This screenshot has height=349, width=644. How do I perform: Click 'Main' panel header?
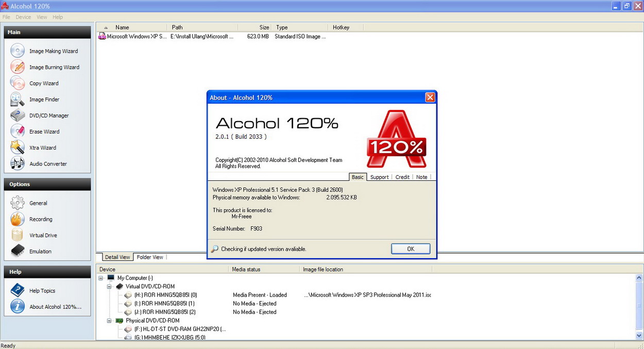(x=47, y=32)
